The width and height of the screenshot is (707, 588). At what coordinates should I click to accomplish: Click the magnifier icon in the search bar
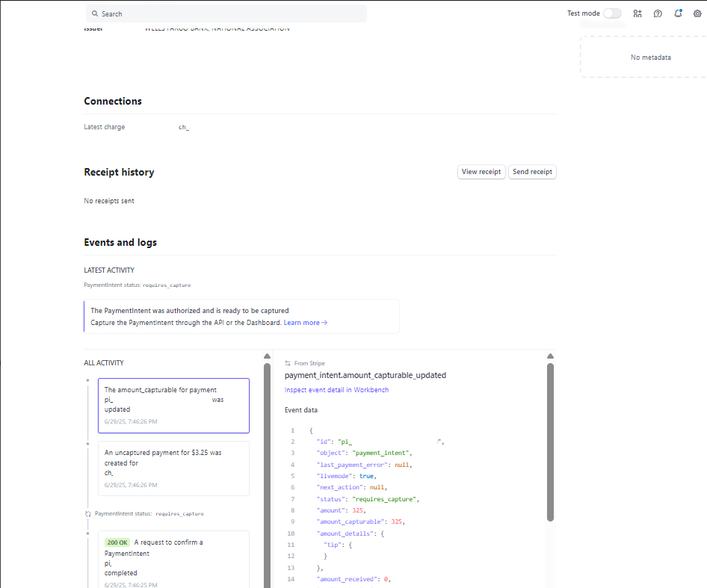click(94, 14)
